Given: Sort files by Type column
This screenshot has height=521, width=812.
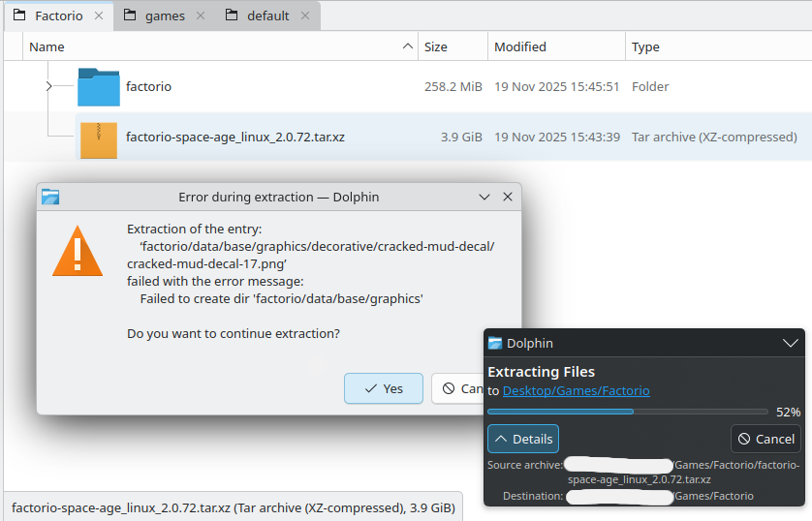Looking at the screenshot, I should tap(719, 46).
